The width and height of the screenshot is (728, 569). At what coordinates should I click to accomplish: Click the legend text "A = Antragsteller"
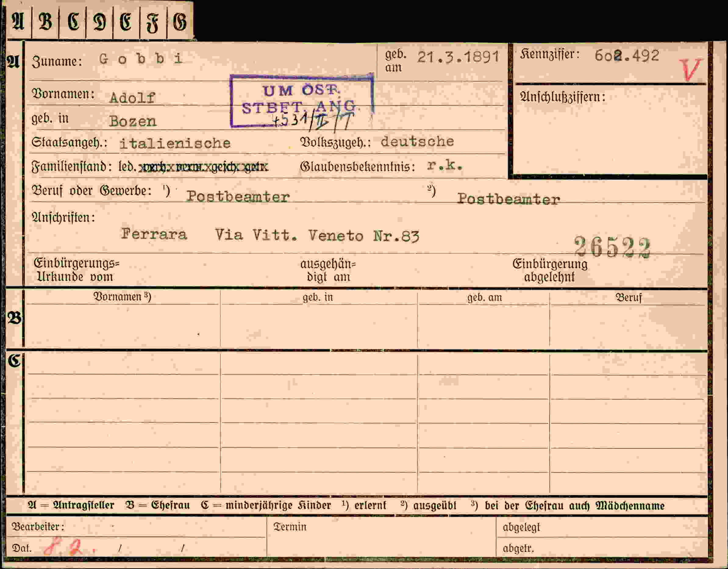click(x=71, y=505)
